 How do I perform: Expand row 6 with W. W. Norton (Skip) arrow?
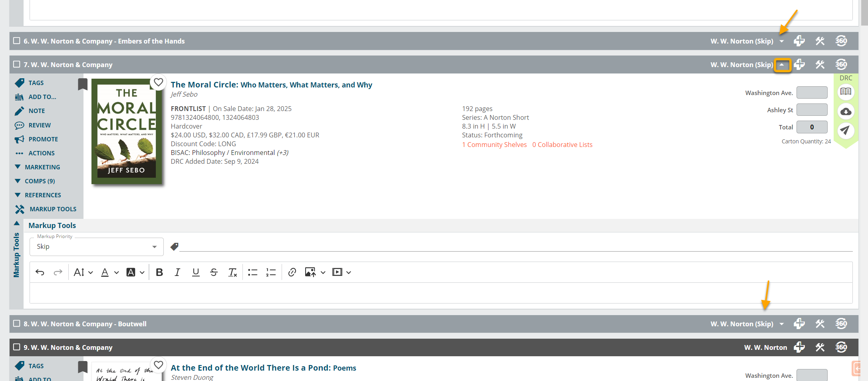[782, 41]
